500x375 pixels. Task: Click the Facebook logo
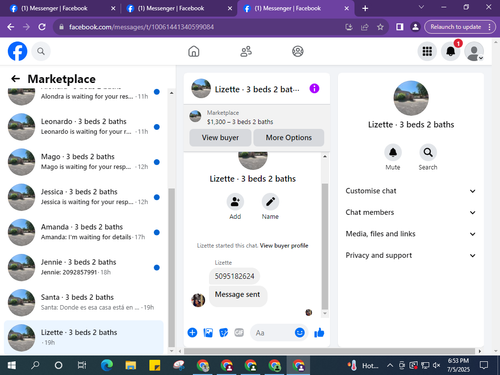[x=17, y=51]
